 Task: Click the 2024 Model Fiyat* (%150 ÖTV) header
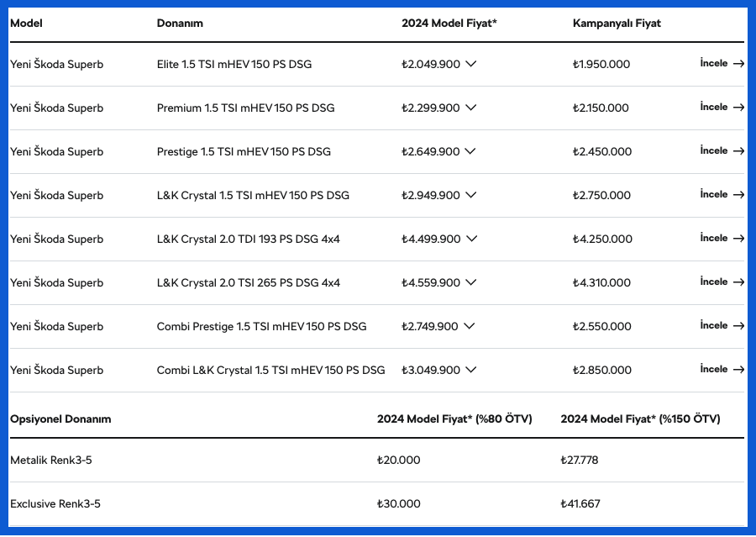click(x=640, y=419)
